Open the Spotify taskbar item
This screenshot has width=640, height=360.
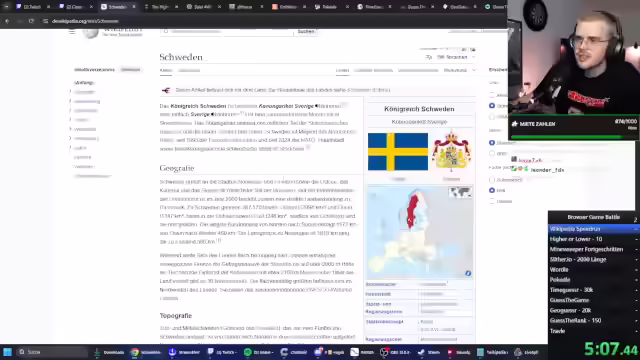point(259,352)
